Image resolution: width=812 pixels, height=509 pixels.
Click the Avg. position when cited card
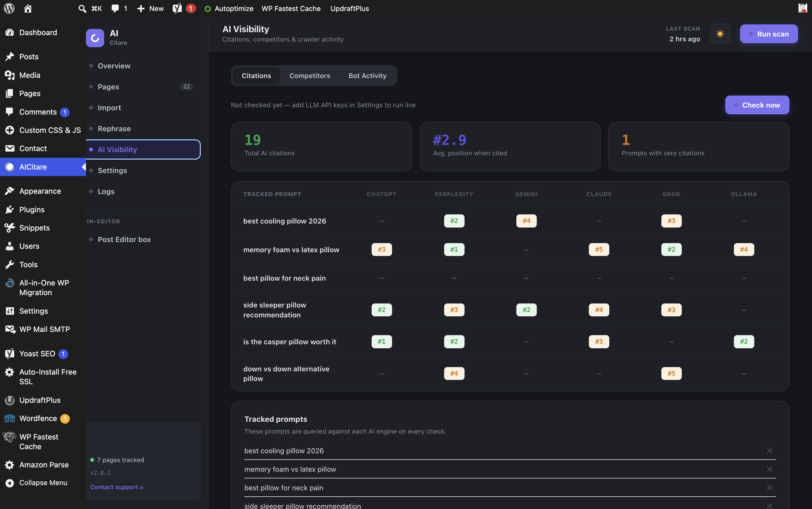click(x=510, y=147)
